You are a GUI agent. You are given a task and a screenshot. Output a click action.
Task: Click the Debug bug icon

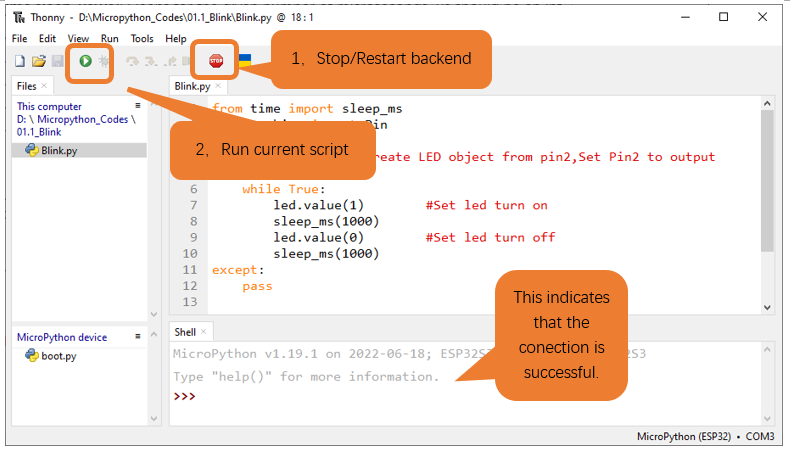[x=104, y=61]
